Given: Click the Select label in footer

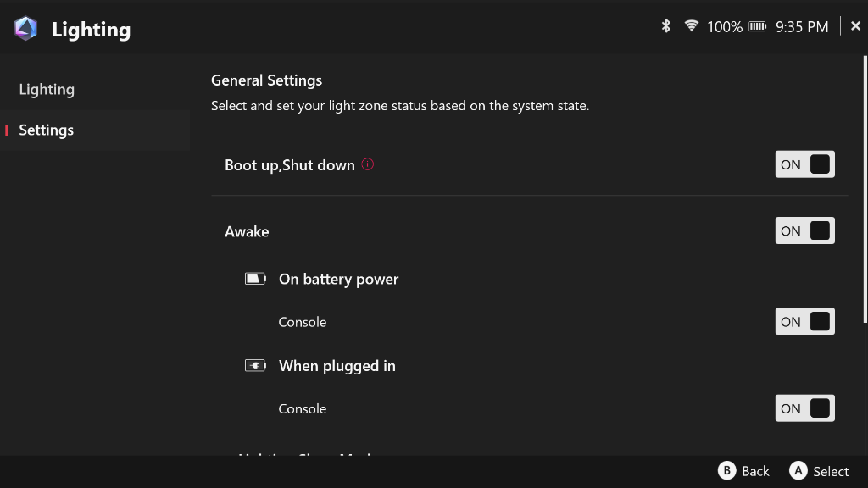Looking at the screenshot, I should tap(831, 471).
